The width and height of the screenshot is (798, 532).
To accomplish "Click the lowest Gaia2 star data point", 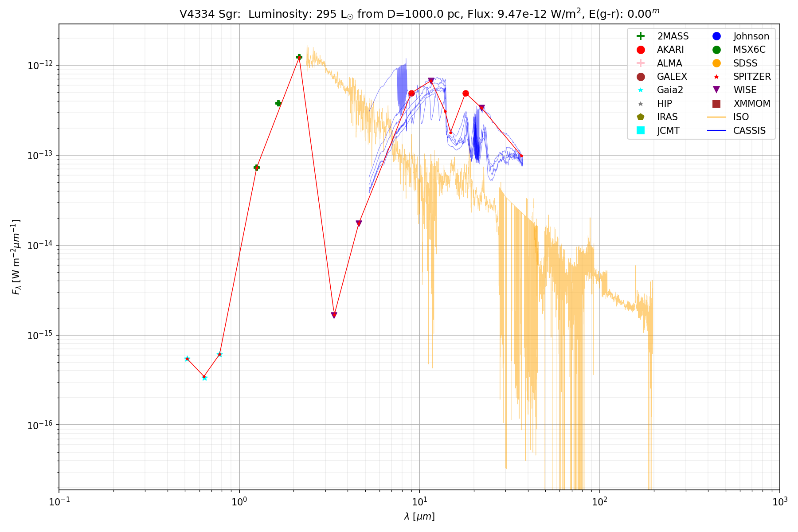I will pyautogui.click(x=204, y=378).
